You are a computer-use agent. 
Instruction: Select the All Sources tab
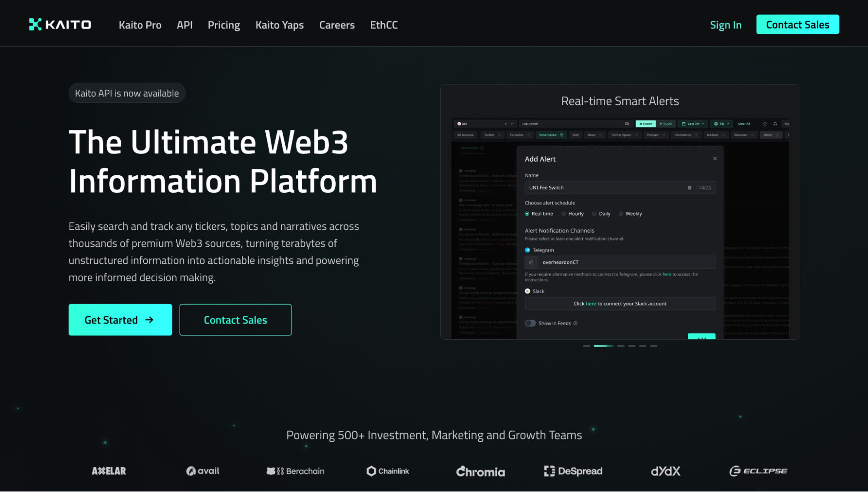(x=465, y=135)
